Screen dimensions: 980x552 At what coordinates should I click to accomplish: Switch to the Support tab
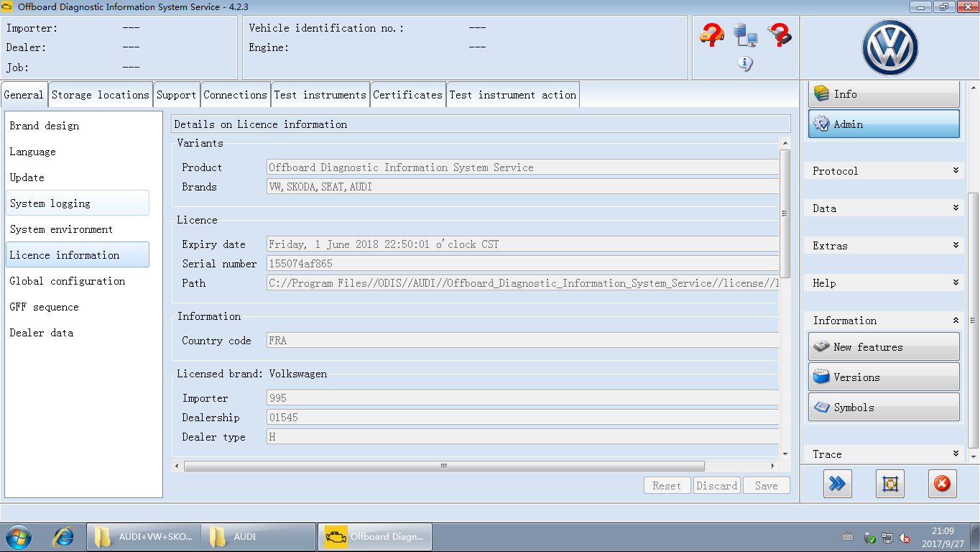177,95
